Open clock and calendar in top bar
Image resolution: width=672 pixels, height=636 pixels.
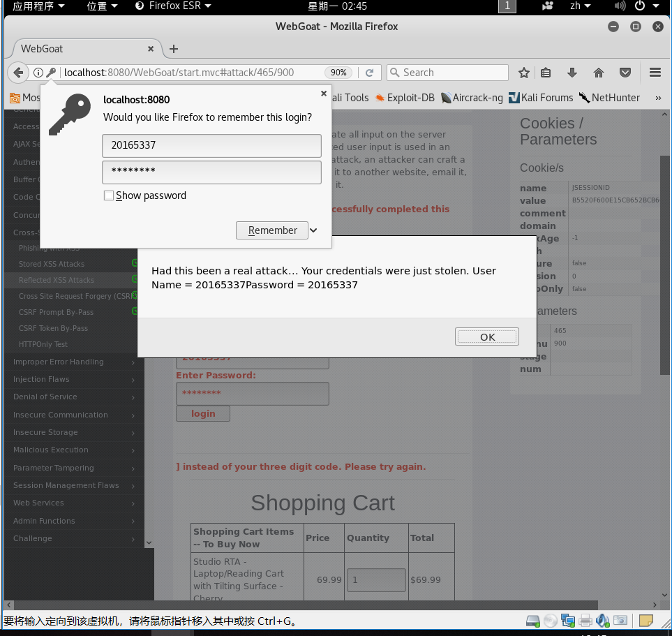[x=337, y=6]
